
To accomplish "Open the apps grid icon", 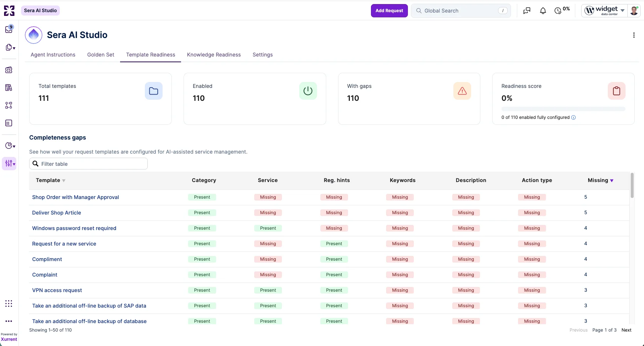I will (x=9, y=304).
